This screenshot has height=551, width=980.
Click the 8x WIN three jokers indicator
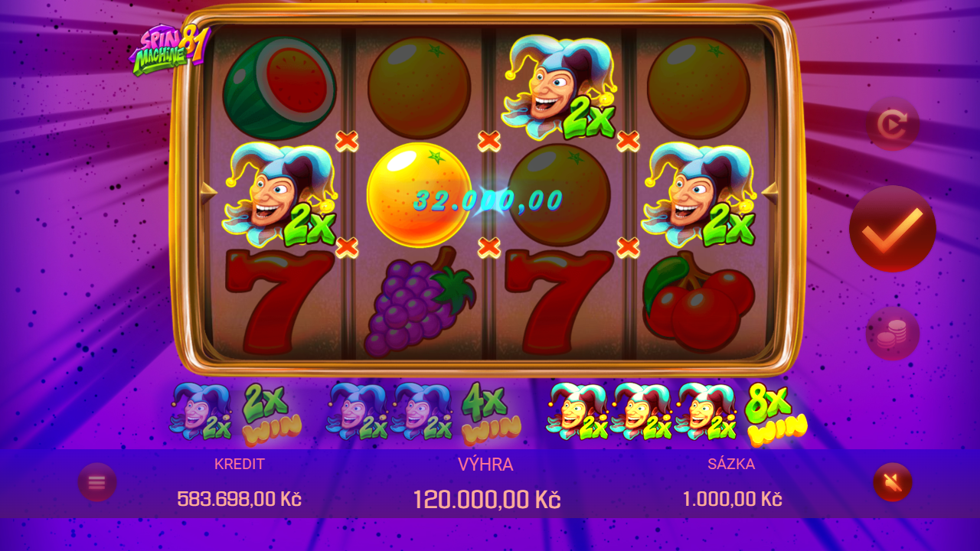tap(677, 414)
